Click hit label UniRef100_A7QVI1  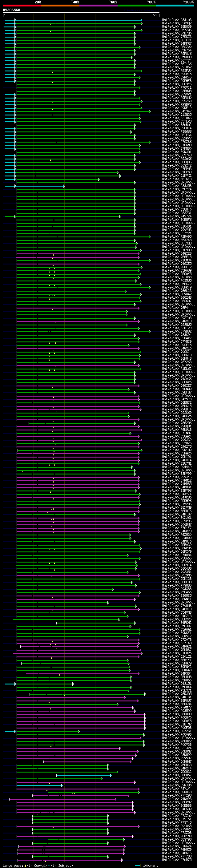177,88
